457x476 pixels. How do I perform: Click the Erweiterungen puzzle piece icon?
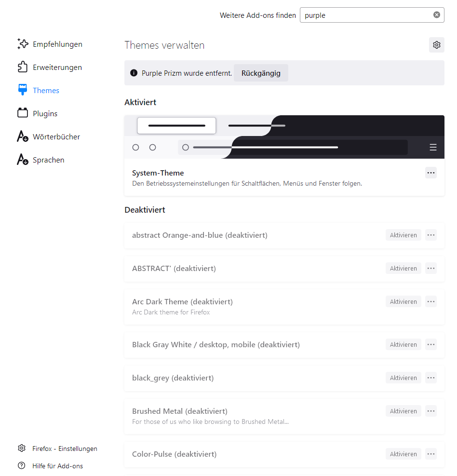point(23,67)
